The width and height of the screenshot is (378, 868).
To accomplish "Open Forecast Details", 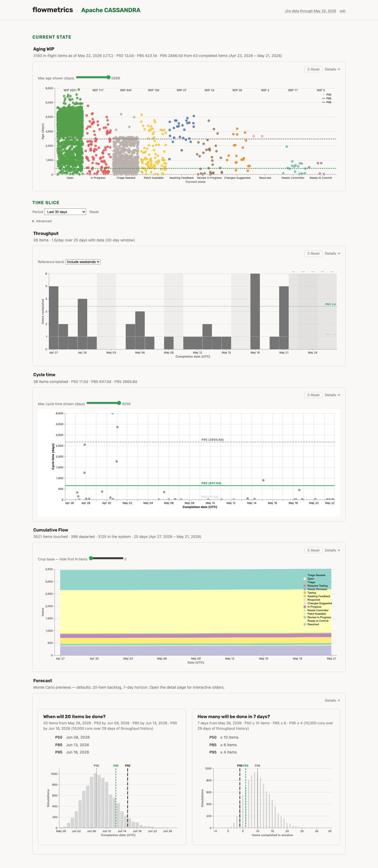I will [x=332, y=701].
